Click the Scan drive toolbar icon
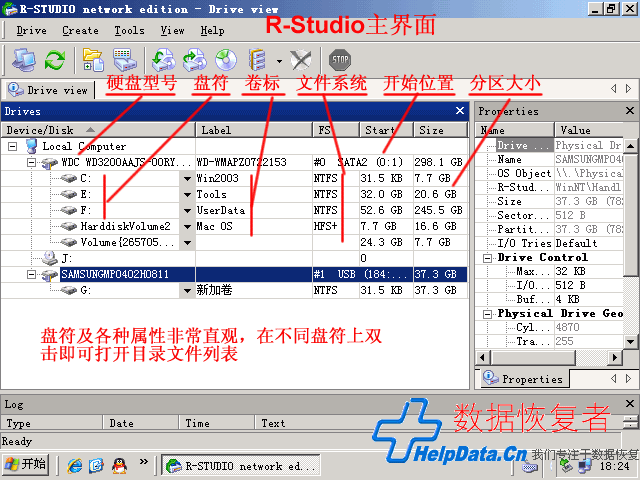Screen dimensions: 640x480 pos(124,60)
